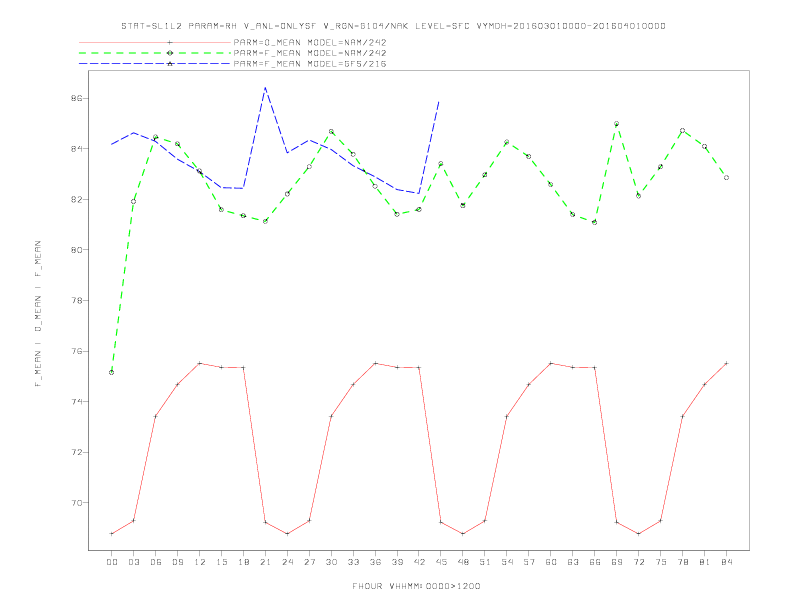Click x-axis forecast hour label 54
Image resolution: width=792 pixels, height=612 pixels.
point(507,562)
